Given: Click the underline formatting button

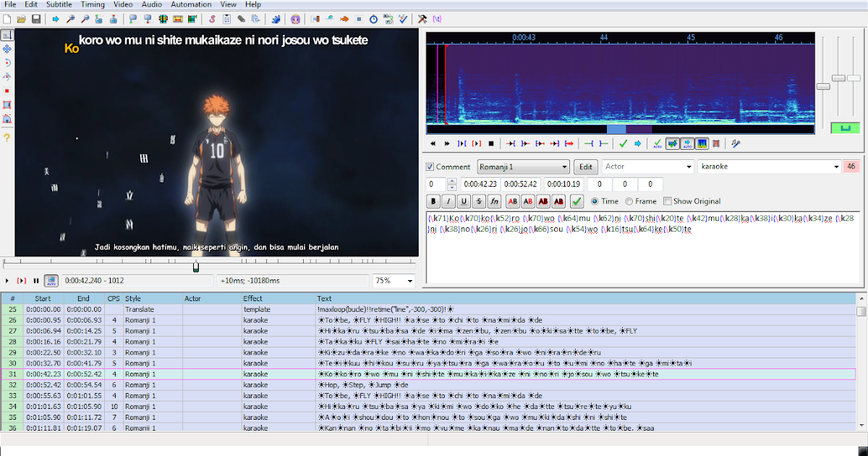Looking at the screenshot, I should click(464, 201).
